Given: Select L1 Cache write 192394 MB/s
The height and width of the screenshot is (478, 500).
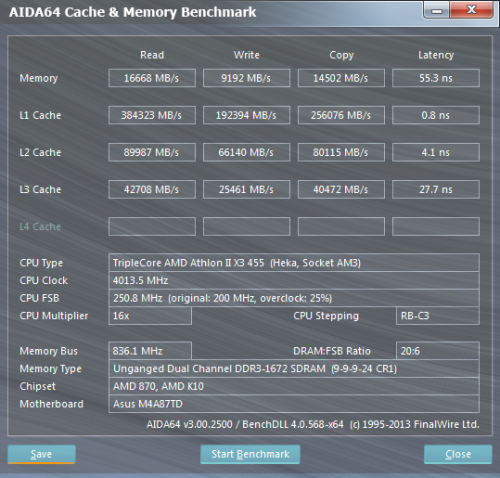Looking at the screenshot, I should (x=247, y=115).
